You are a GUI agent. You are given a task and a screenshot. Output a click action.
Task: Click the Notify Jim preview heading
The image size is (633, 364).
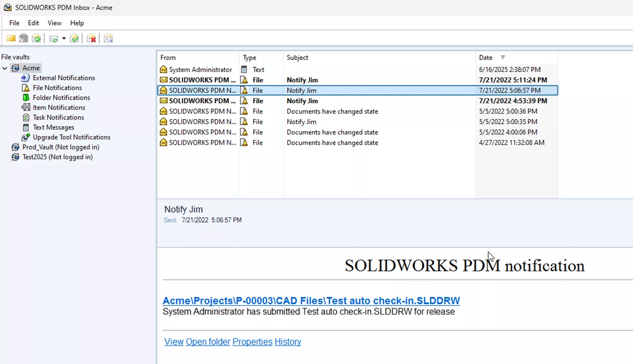tap(183, 210)
